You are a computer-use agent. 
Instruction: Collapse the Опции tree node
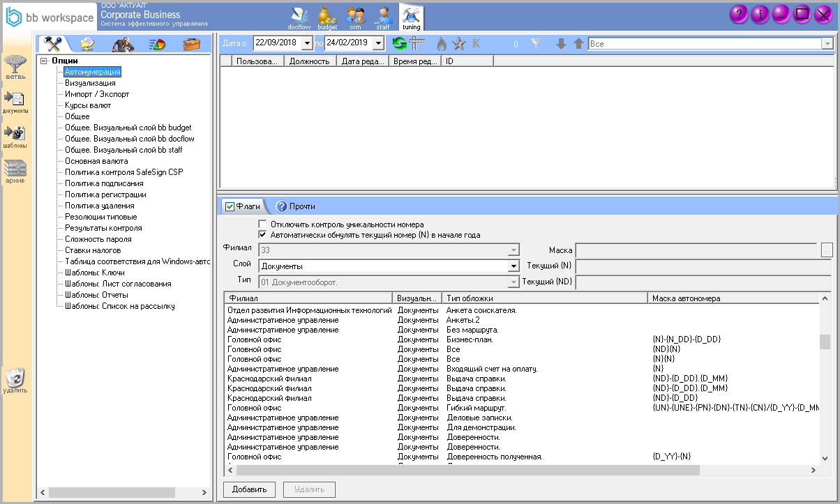pyautogui.click(x=44, y=61)
